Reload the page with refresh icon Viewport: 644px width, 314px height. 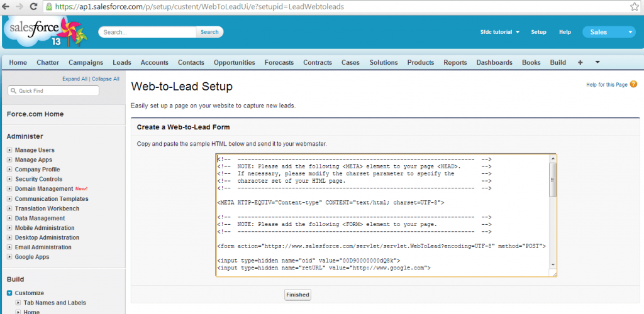click(34, 6)
